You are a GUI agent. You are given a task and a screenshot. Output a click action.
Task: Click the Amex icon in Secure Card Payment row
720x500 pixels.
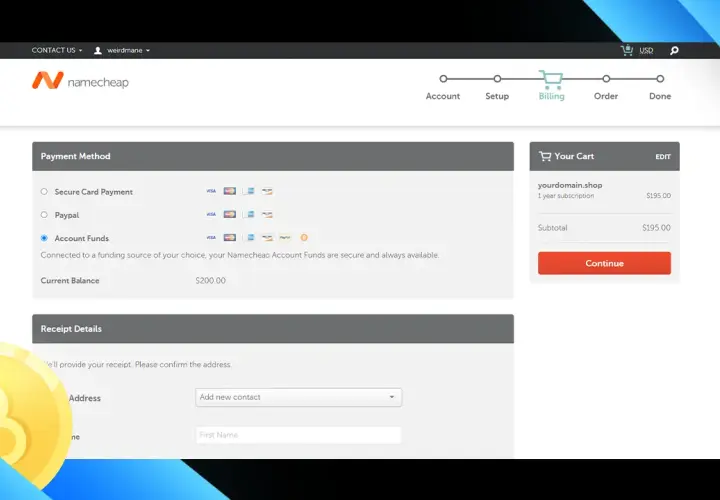click(248, 191)
